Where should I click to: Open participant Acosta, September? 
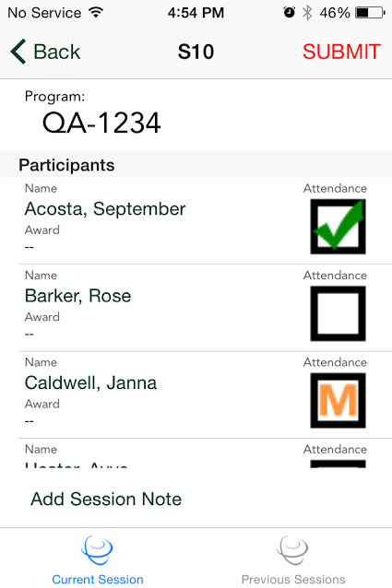tap(105, 209)
